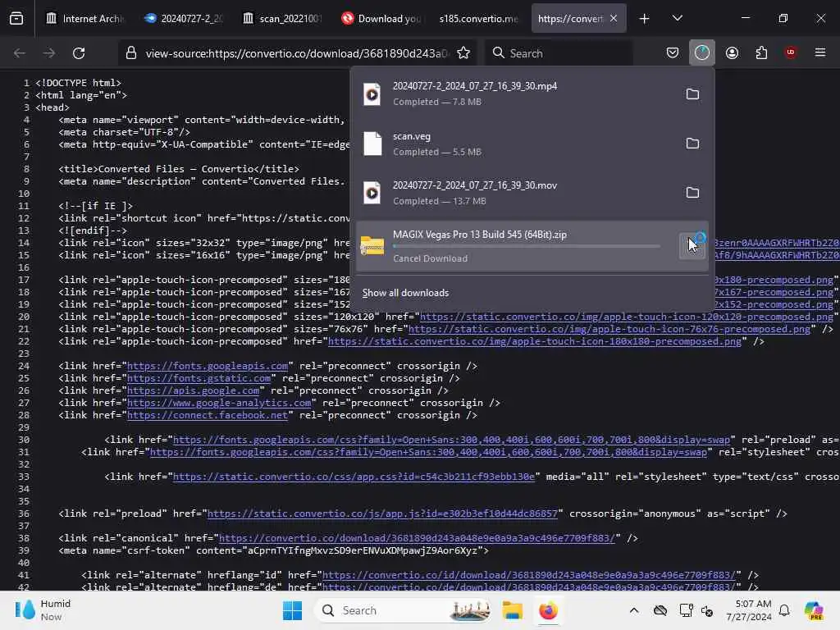Open uBlock Origin extension
The height and width of the screenshot is (630, 840).
(790, 52)
